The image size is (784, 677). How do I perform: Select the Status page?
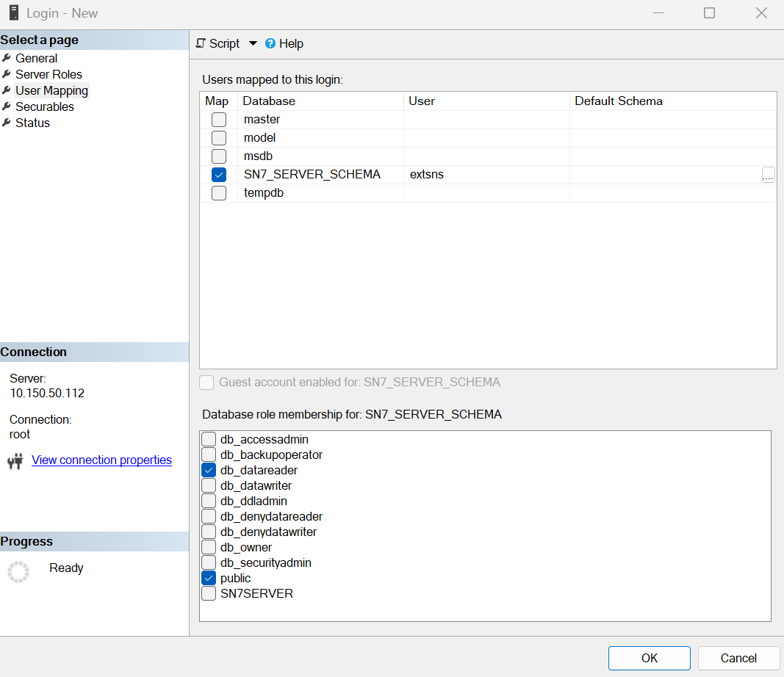tap(32, 123)
